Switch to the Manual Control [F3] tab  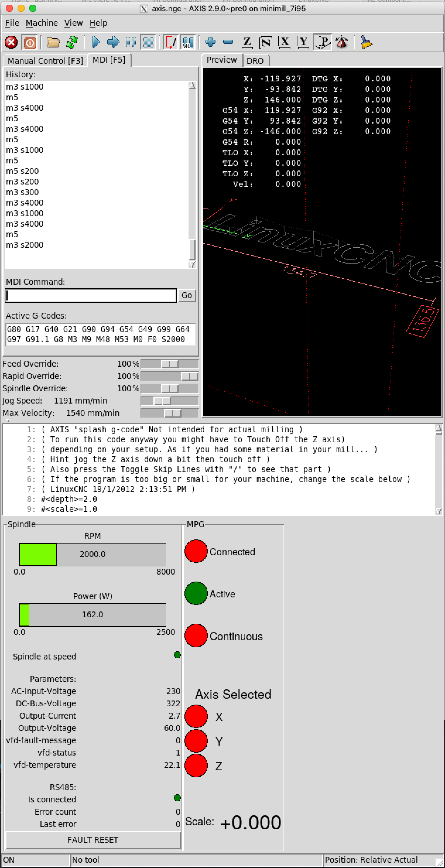click(45, 61)
